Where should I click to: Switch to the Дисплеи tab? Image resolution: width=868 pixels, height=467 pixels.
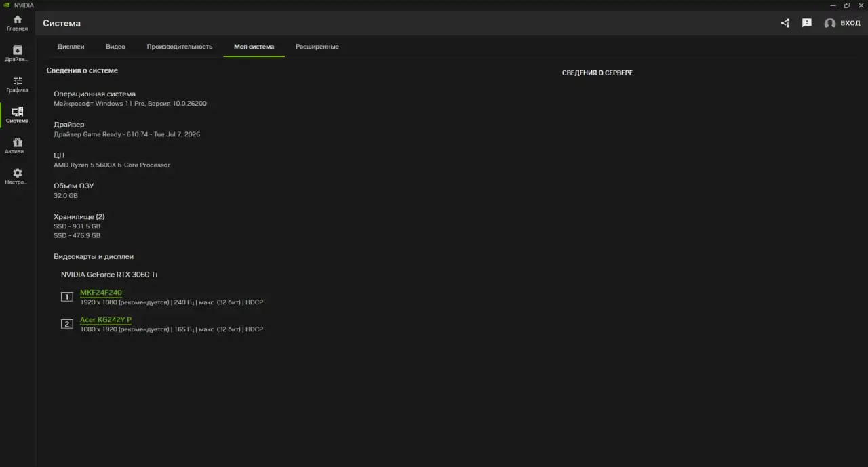tap(71, 47)
